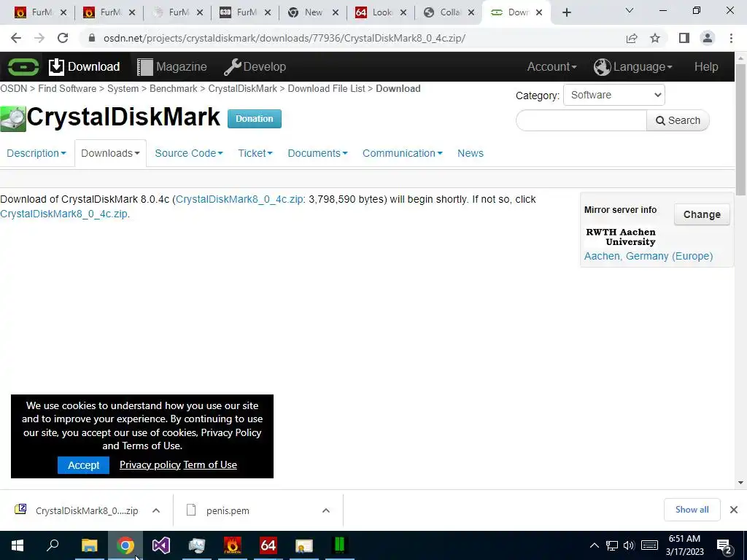Open Aachen, Germany (Europe) mirror link
This screenshot has width=747, height=560.
point(649,256)
